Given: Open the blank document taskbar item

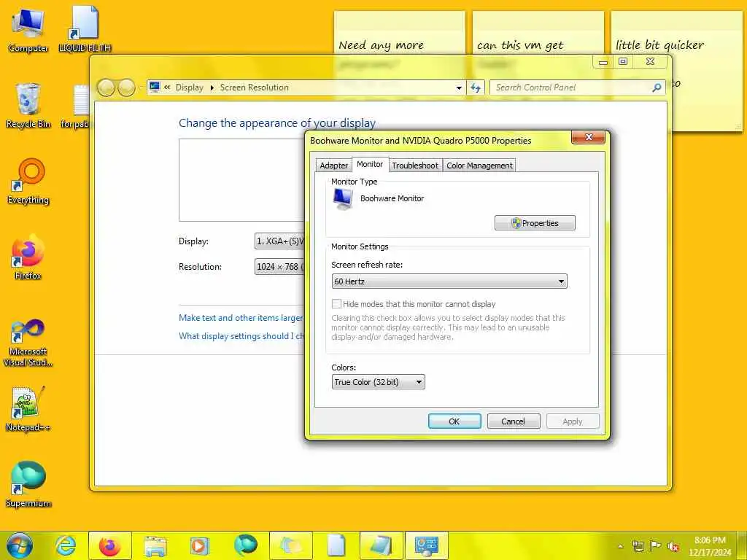Looking at the screenshot, I should [336, 545].
